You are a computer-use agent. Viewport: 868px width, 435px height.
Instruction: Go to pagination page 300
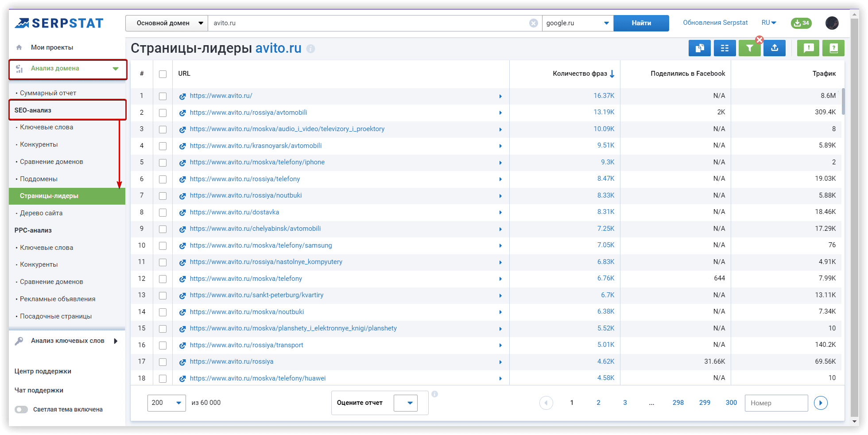(731, 403)
